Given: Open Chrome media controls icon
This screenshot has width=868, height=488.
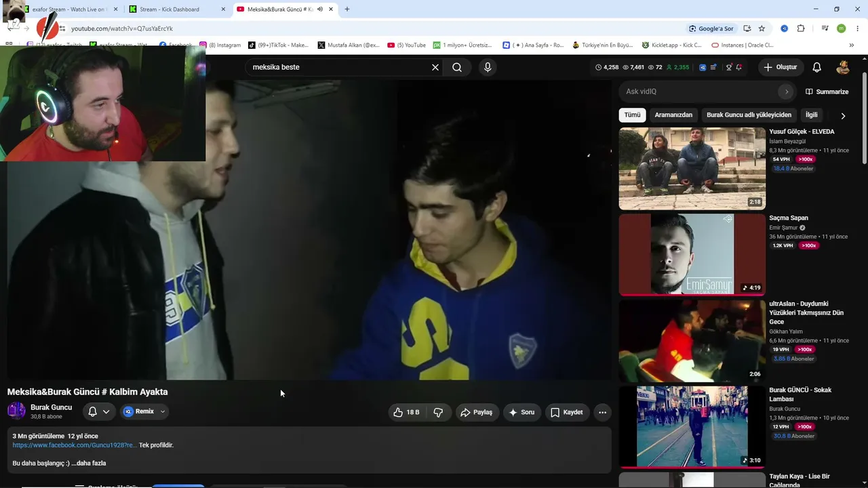Looking at the screenshot, I should [825, 28].
